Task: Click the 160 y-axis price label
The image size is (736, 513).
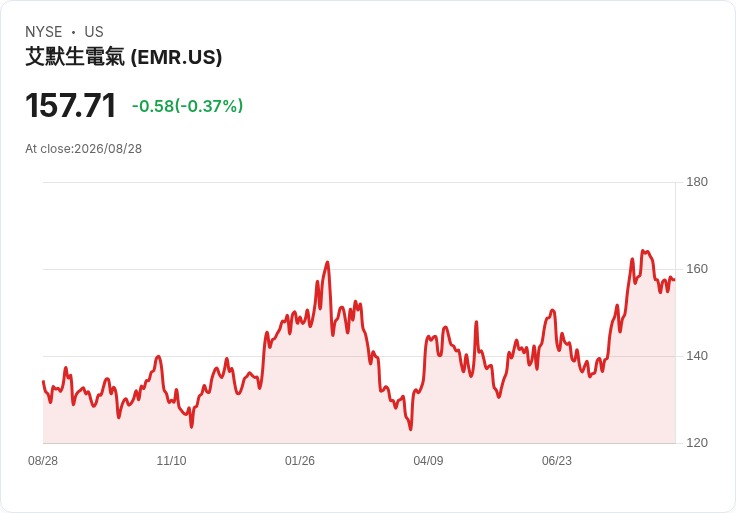Action: [x=697, y=269]
